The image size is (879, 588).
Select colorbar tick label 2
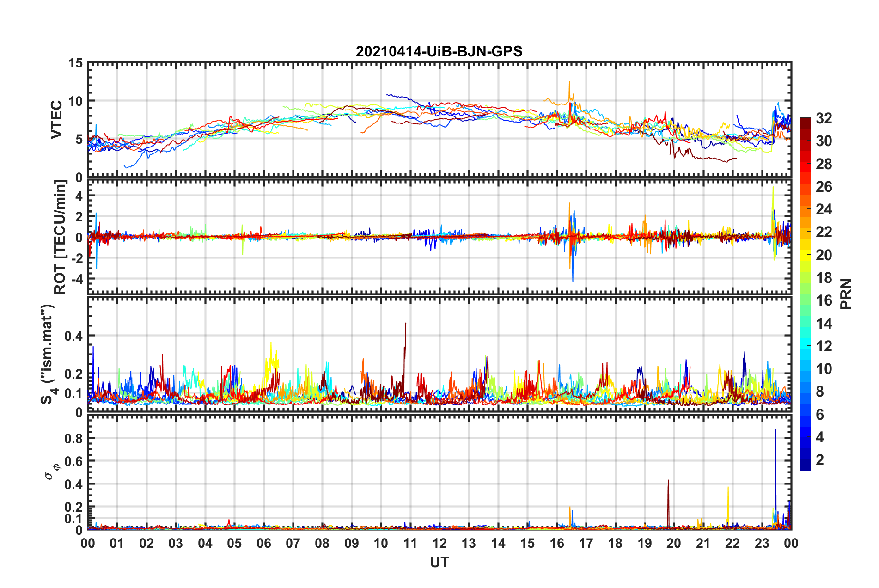click(820, 460)
